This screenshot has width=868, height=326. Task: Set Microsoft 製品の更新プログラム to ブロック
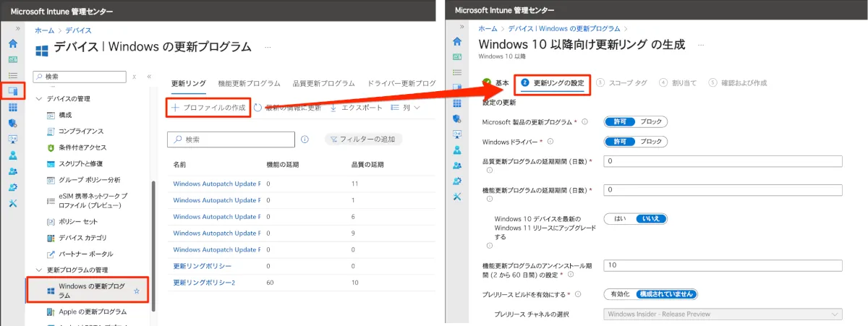coord(650,121)
